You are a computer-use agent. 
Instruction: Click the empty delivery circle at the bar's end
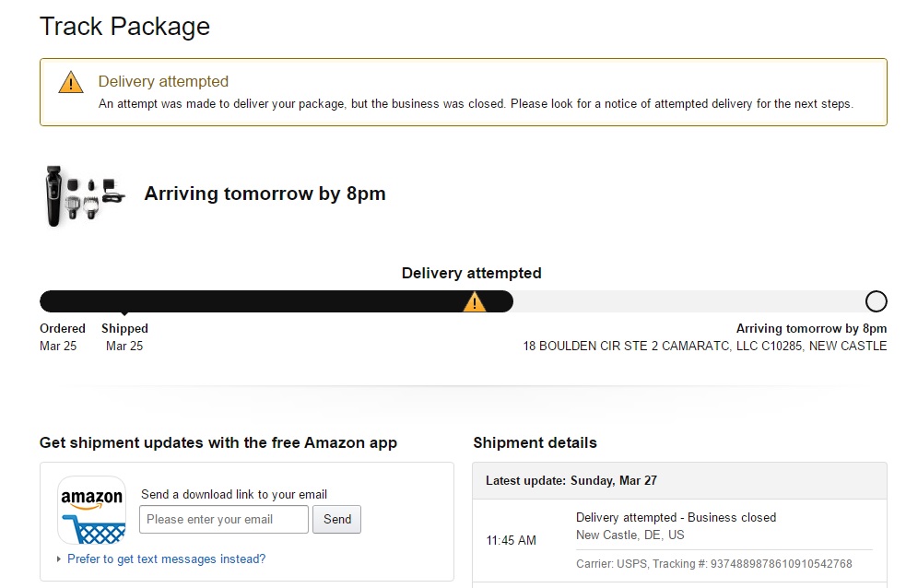coord(876,301)
